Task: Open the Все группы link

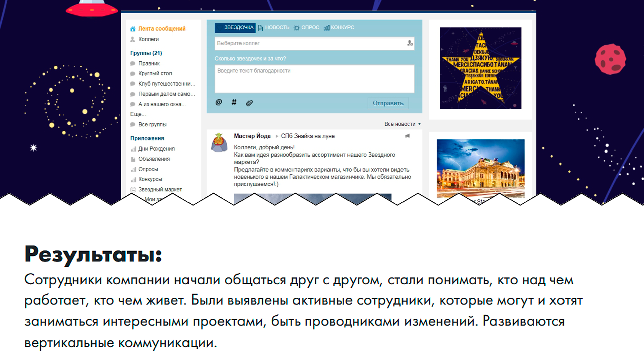Action: (x=152, y=124)
